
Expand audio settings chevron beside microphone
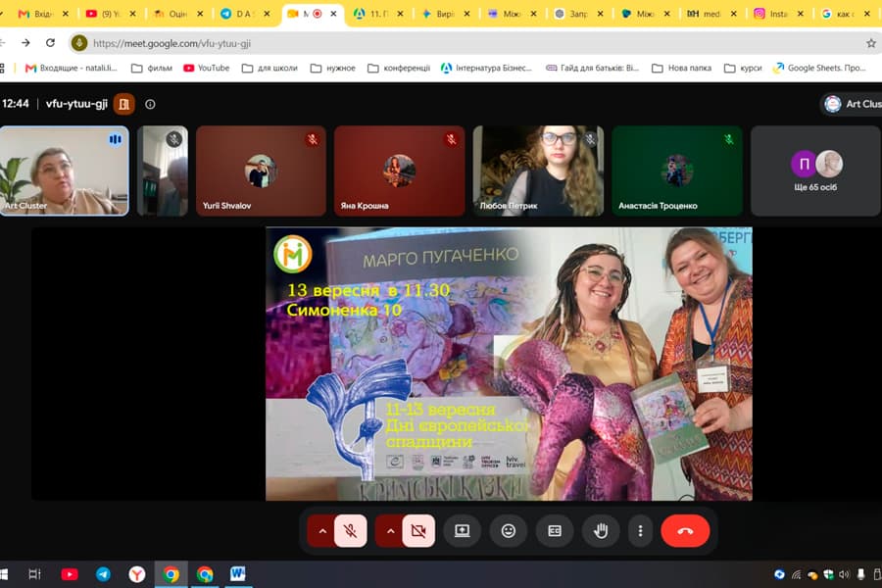pyautogui.click(x=321, y=530)
